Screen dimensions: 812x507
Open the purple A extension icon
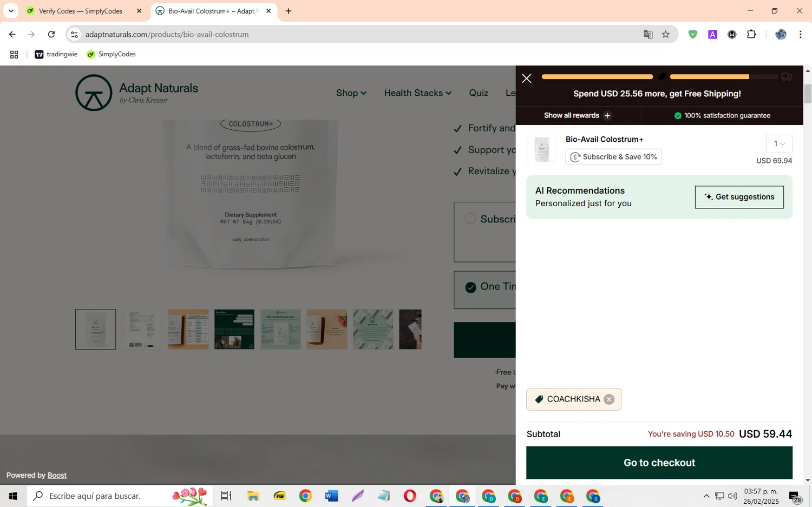tap(712, 34)
